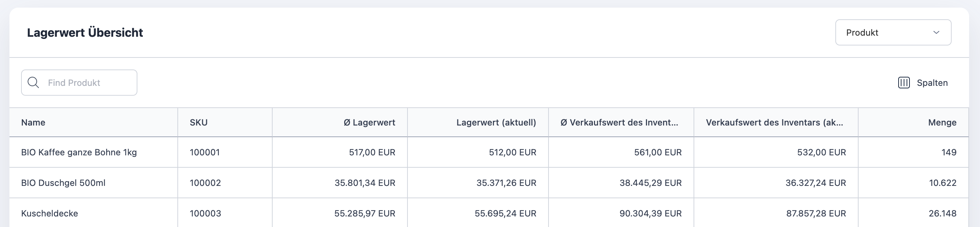
Task: Select the BIO Duschgel 500ml row
Action: point(63,183)
